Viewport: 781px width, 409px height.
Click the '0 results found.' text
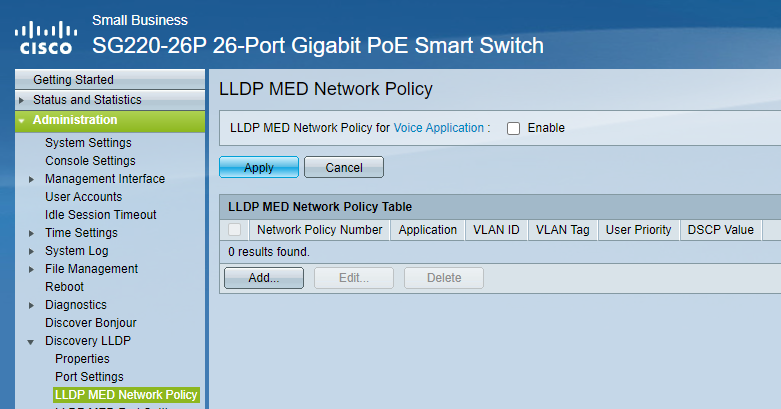[268, 252]
